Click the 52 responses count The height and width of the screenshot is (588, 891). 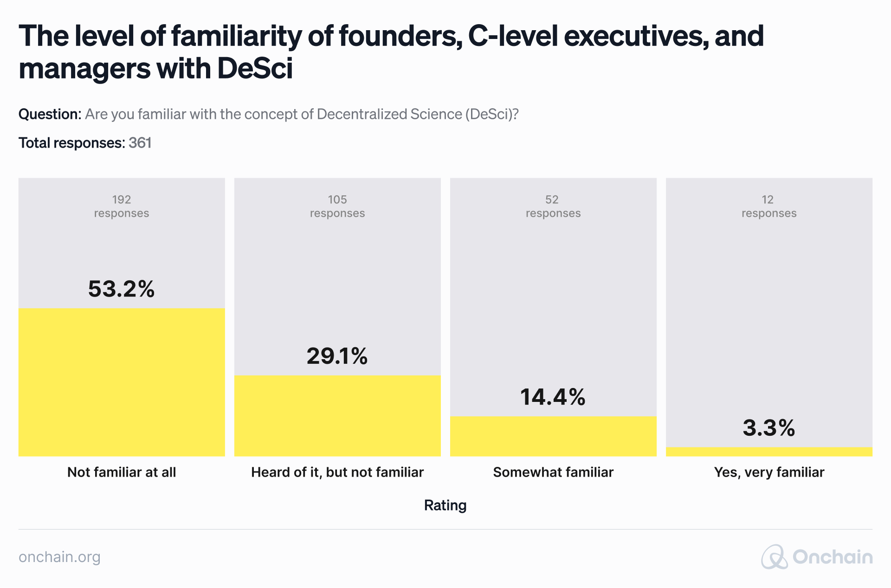pos(553,206)
